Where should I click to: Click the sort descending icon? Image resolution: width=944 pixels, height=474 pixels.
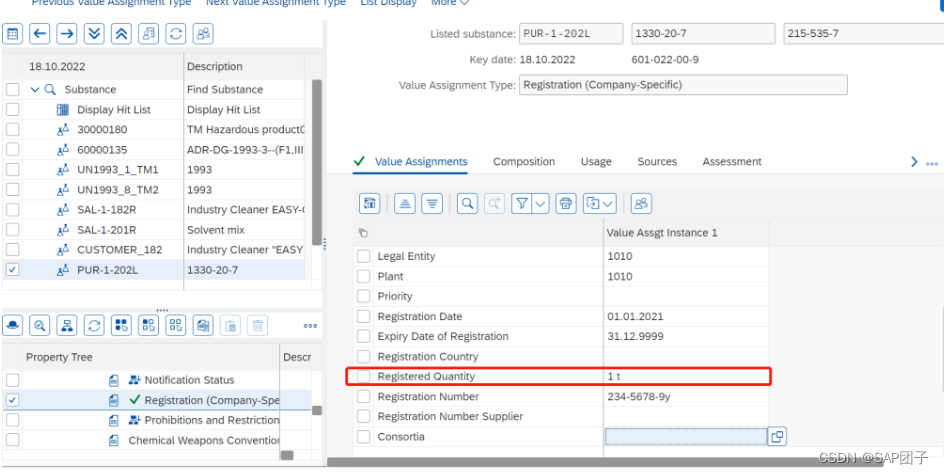pyautogui.click(x=432, y=204)
